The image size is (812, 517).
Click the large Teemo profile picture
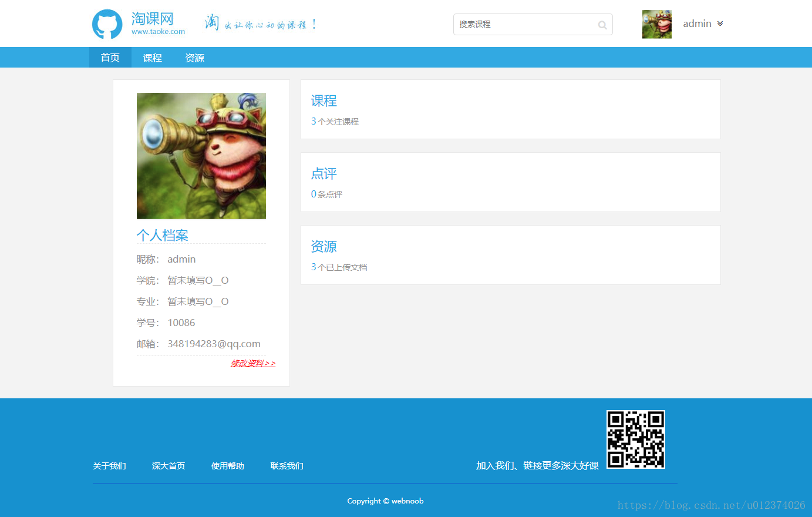(x=201, y=156)
